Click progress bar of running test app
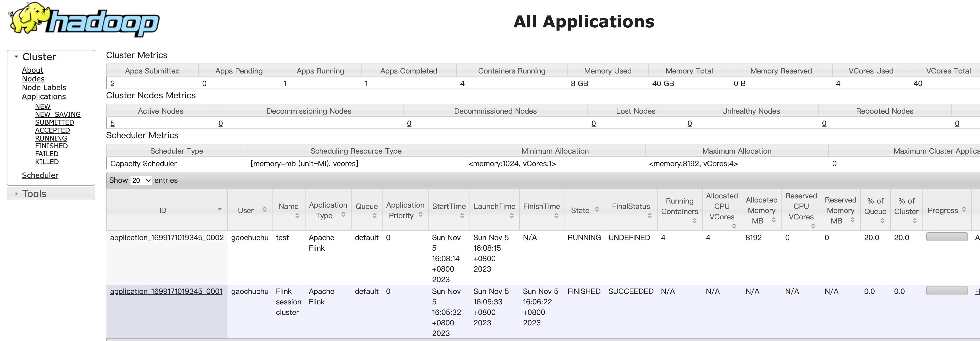This screenshot has height=341, width=980. click(946, 237)
